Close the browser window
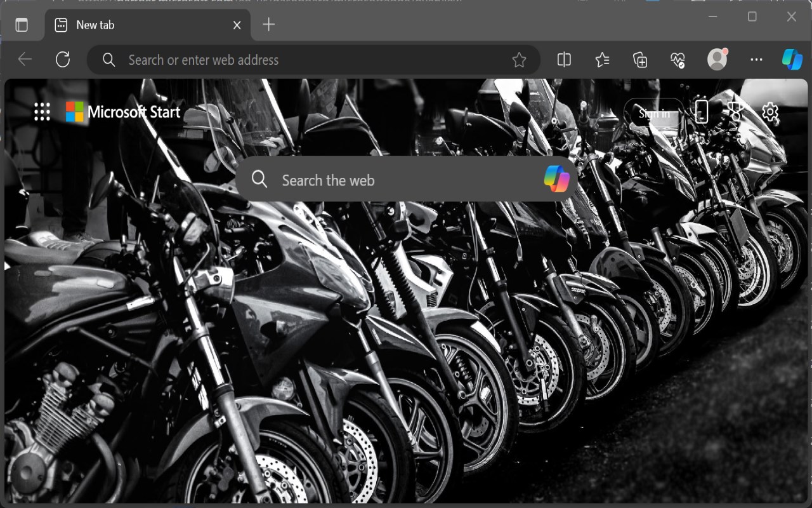The height and width of the screenshot is (508, 812). coord(791,17)
